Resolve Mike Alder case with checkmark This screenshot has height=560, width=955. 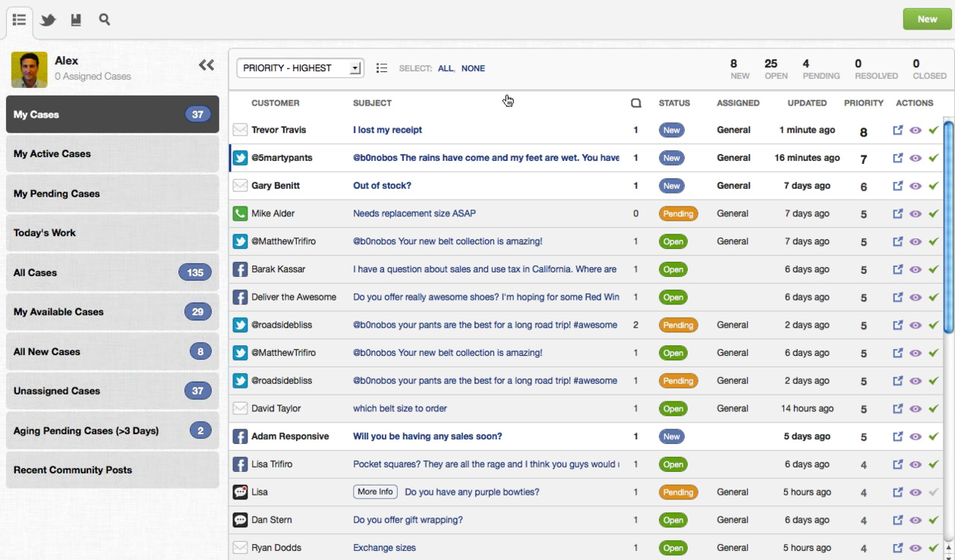934,214
